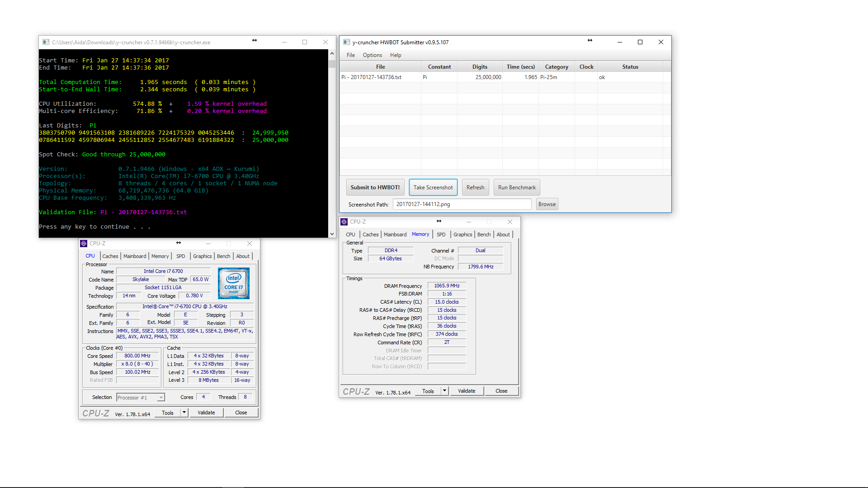The height and width of the screenshot is (488, 868).
Task: Click the Status column header
Action: [630, 67]
